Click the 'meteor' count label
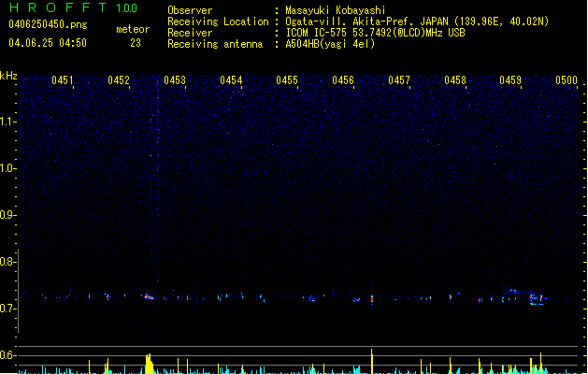 click(x=133, y=29)
